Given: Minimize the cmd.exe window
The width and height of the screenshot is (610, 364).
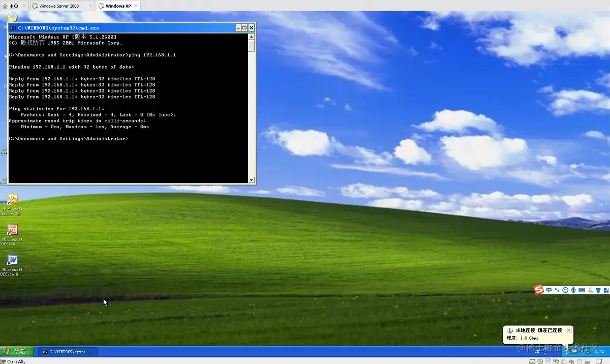Looking at the screenshot, I should [238, 28].
